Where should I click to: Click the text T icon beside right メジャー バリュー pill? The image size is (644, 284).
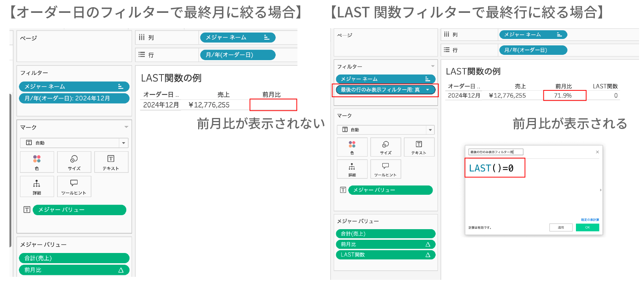pos(343,190)
